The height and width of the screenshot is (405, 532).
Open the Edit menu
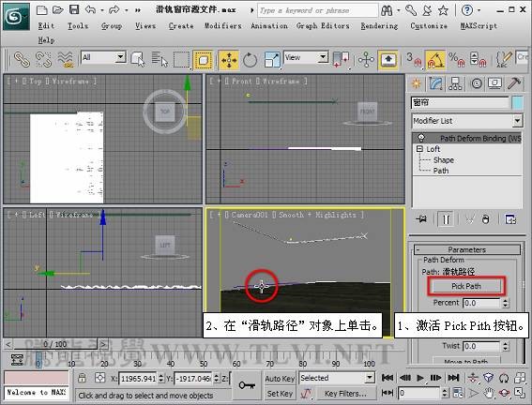[x=46, y=25]
